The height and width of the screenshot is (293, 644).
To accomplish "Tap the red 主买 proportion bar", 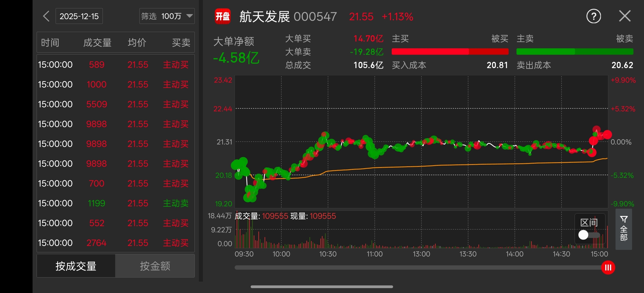I will pyautogui.click(x=450, y=52).
